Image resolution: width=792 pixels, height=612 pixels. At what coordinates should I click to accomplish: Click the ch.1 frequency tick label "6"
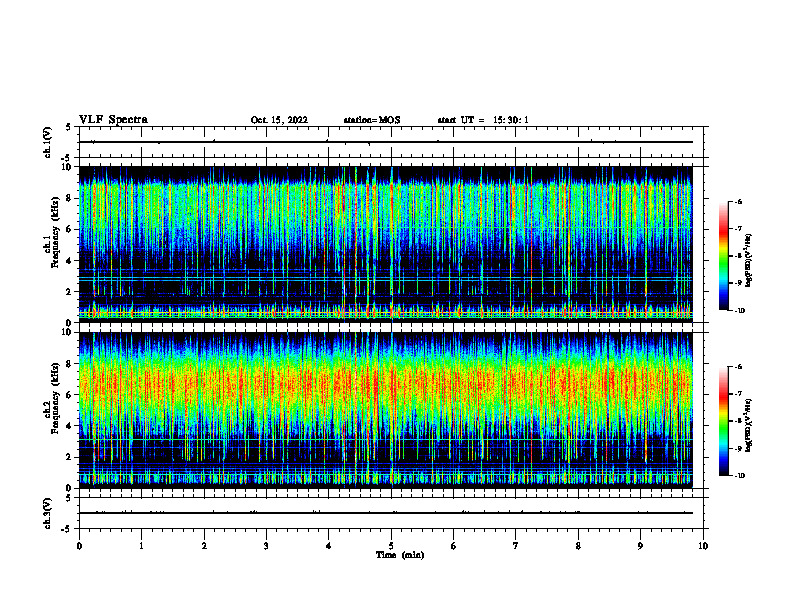(x=70, y=229)
